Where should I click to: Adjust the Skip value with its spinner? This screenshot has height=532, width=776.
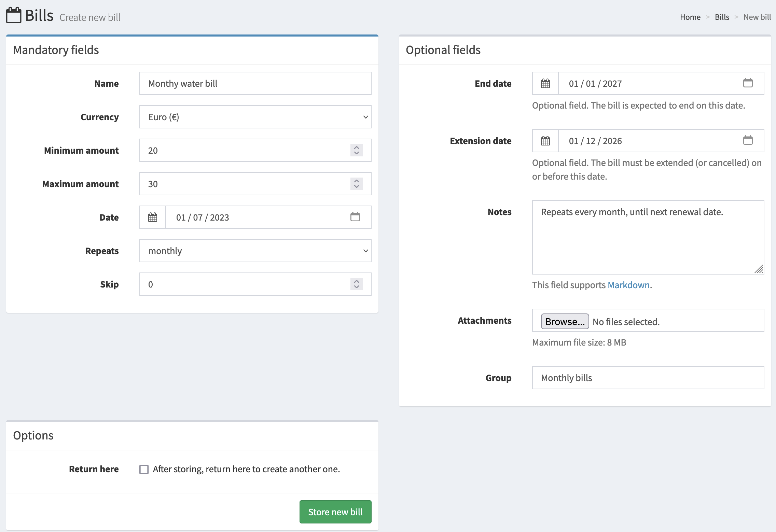(356, 284)
